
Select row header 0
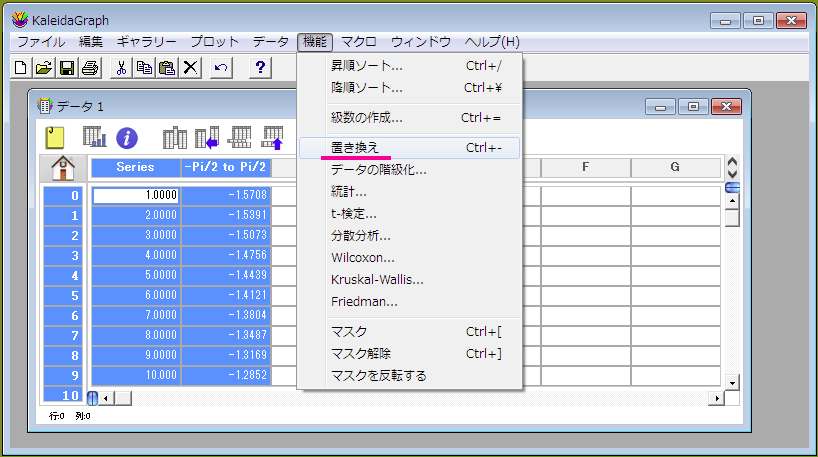click(63, 196)
